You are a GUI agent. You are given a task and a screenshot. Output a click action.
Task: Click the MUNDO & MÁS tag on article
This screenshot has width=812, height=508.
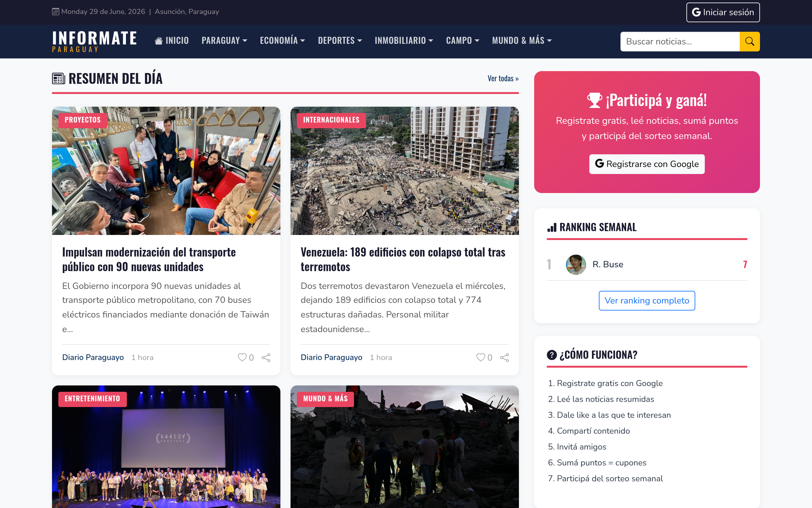tap(325, 399)
